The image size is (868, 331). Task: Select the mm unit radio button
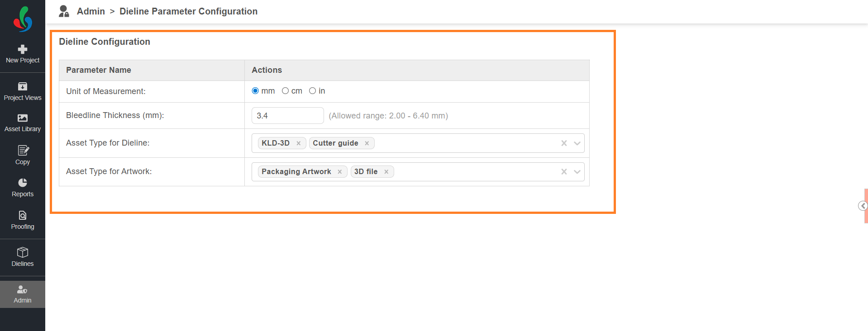coord(255,91)
